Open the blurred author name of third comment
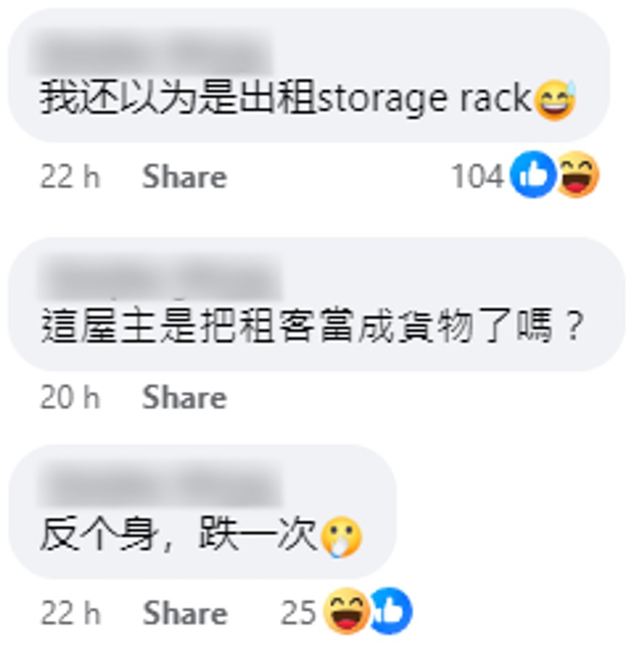 point(161,485)
